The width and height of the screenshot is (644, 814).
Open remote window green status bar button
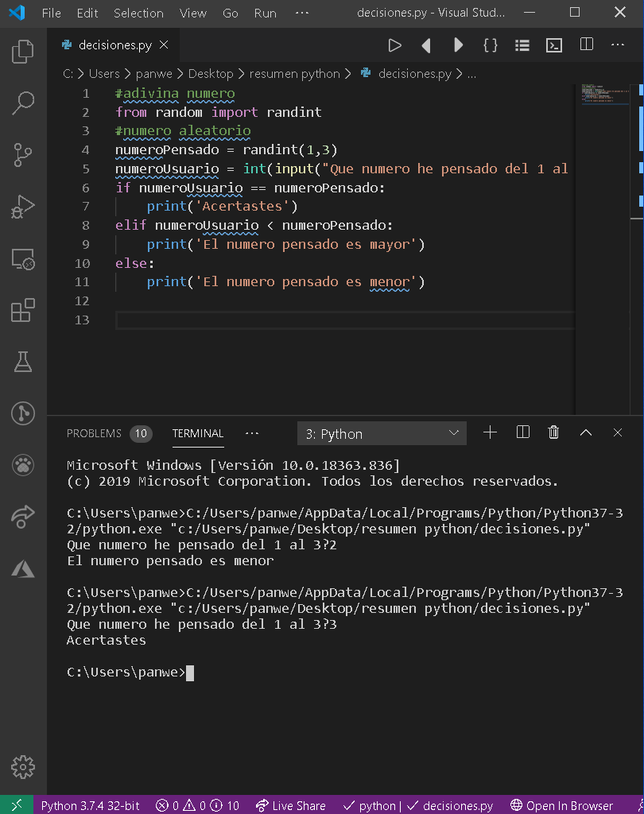(x=17, y=805)
